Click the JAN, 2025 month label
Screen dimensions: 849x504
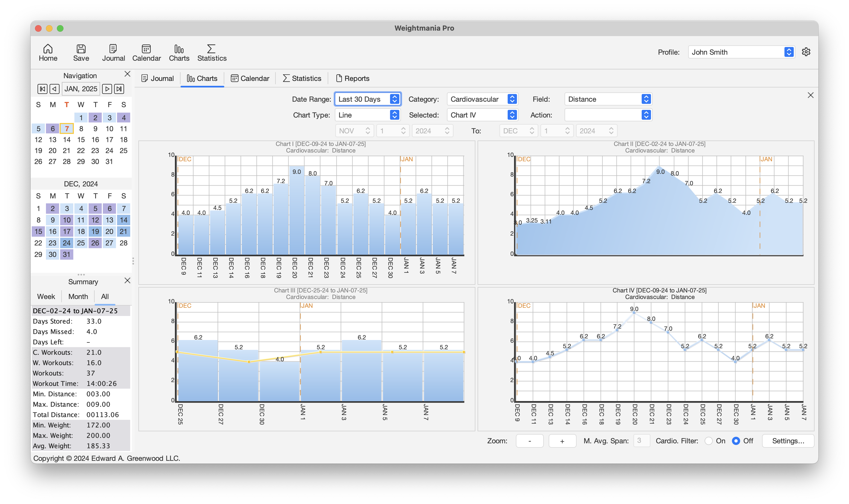click(x=81, y=89)
